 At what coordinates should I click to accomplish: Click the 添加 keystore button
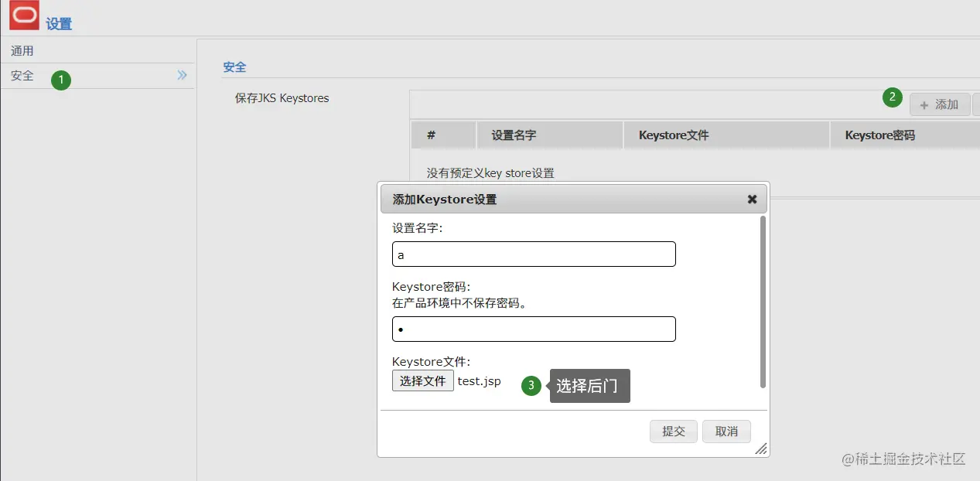pos(940,104)
